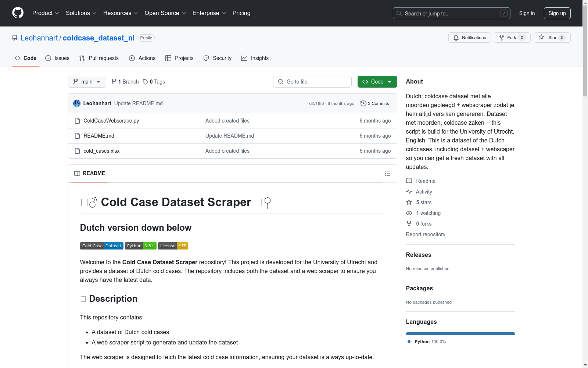Open the Resources dropdown menu
Screen dimensions: 588x368
click(121, 13)
